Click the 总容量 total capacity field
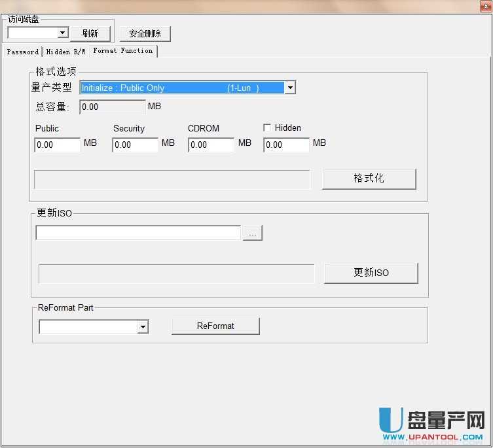Image resolution: width=493 pixels, height=448 pixels. click(112, 107)
